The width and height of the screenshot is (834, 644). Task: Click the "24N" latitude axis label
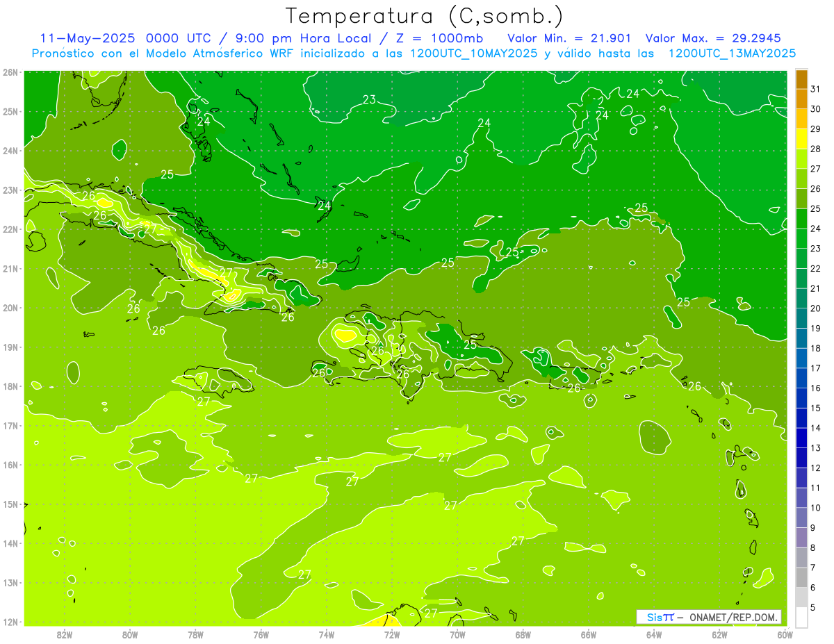pos(10,151)
